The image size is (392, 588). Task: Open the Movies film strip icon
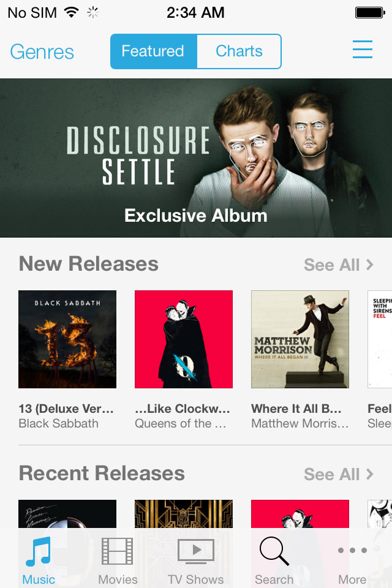click(118, 551)
